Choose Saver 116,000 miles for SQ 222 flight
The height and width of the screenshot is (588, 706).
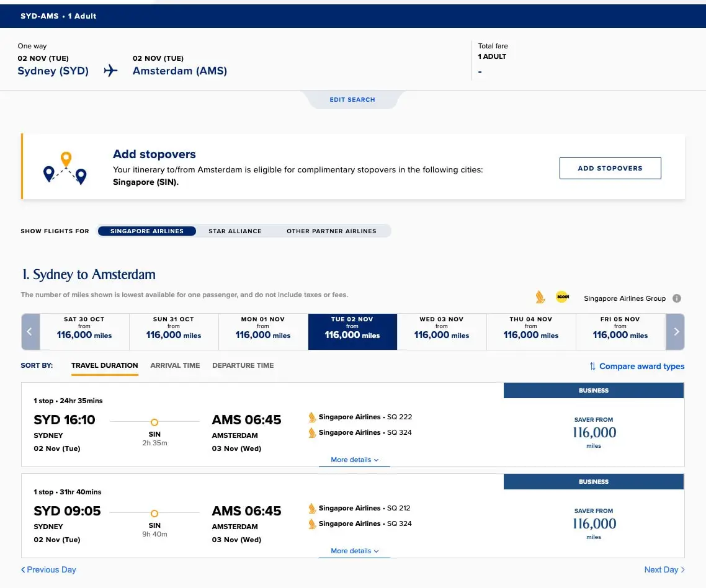[x=594, y=432]
